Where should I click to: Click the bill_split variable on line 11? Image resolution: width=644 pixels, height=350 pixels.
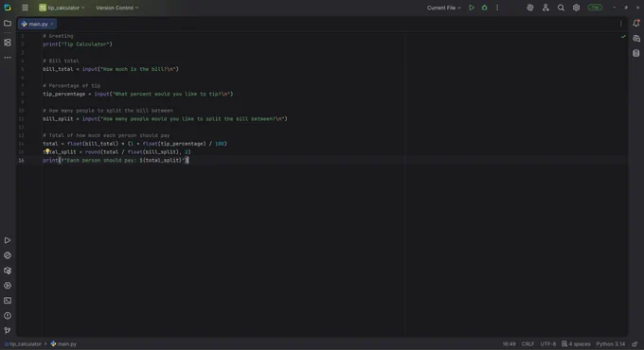[x=58, y=118]
